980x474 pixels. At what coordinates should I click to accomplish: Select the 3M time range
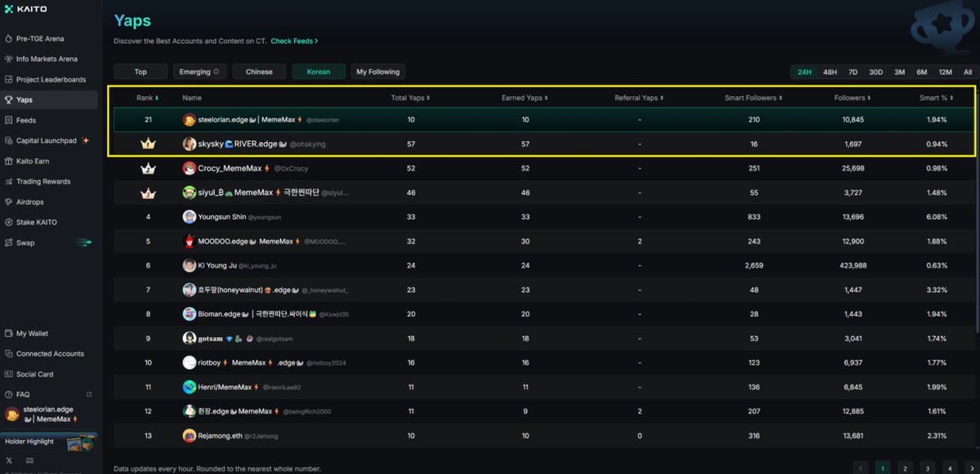899,72
